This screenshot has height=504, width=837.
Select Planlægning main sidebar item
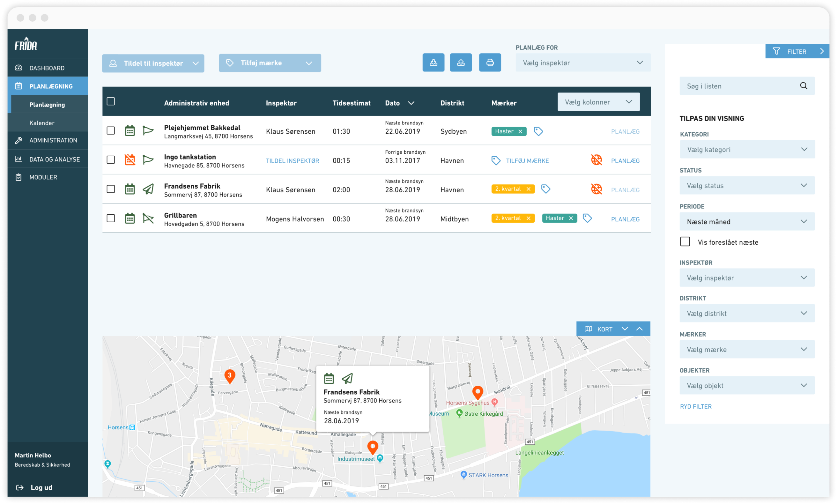point(48,86)
